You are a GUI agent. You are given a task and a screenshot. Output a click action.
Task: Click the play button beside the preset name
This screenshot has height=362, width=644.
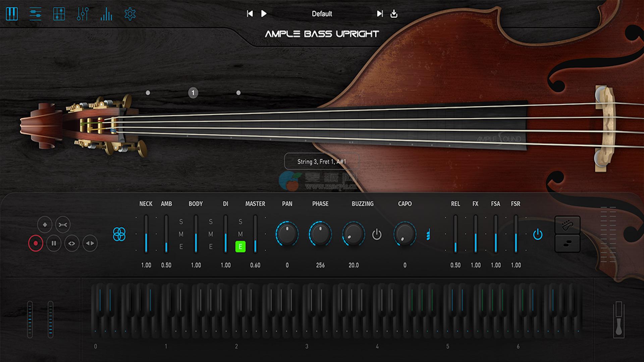(264, 14)
